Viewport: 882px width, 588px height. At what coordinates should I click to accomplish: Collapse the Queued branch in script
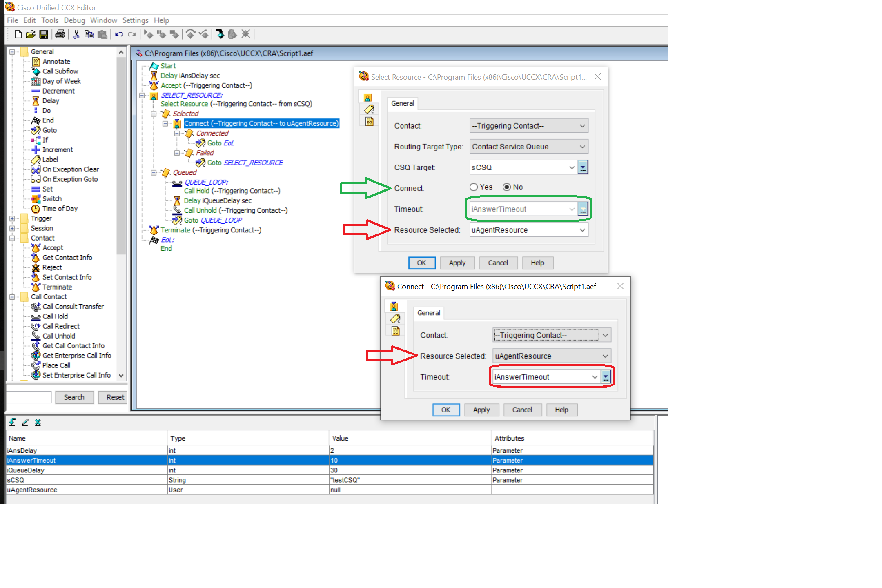(154, 173)
